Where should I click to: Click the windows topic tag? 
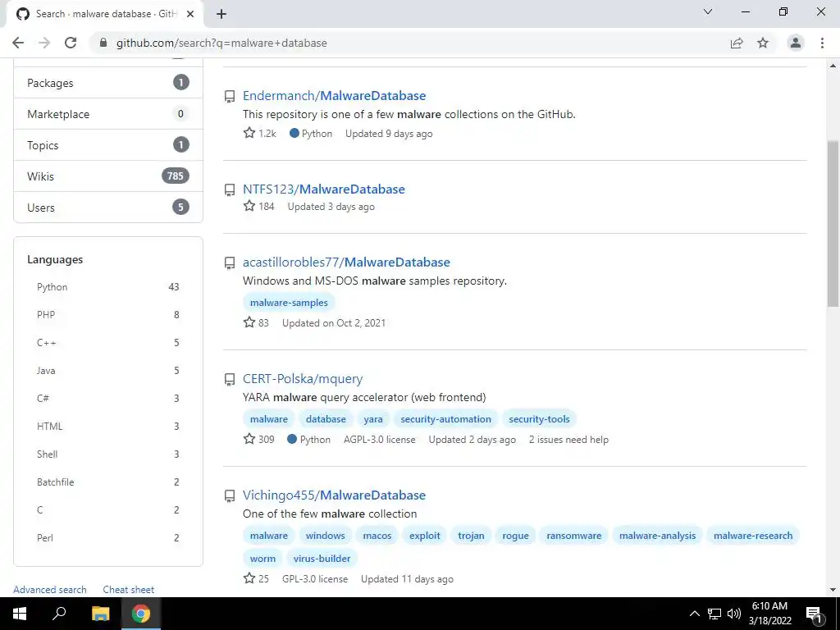325,536
